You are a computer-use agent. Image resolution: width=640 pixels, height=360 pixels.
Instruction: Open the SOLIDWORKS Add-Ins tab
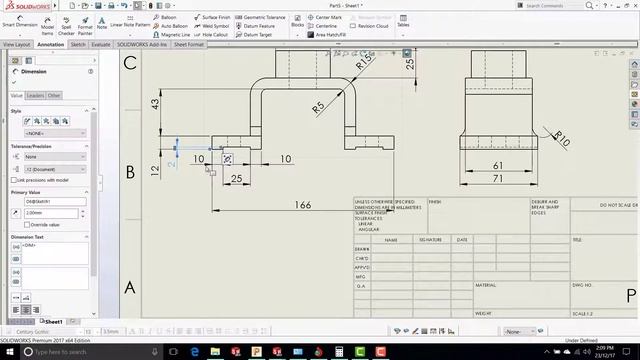pyautogui.click(x=142, y=44)
